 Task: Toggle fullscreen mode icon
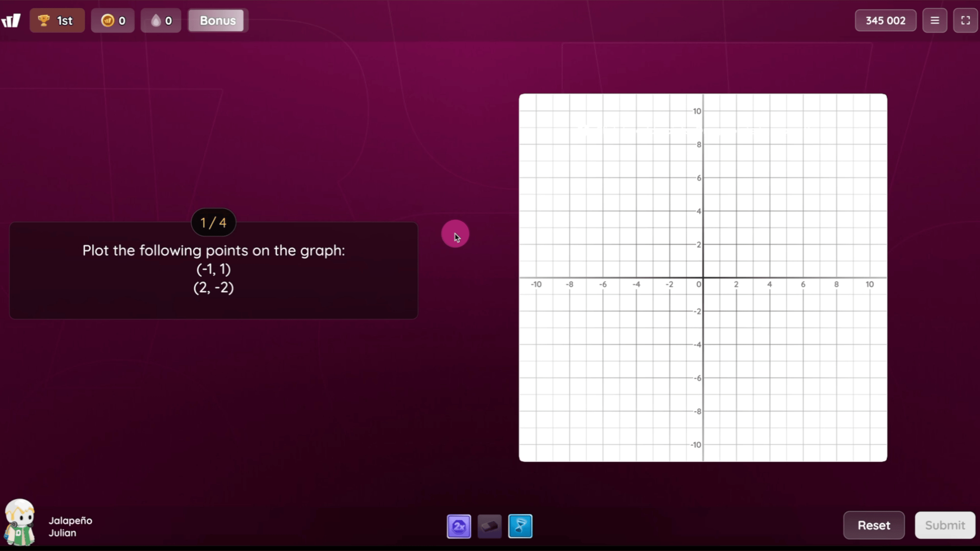coord(965,20)
